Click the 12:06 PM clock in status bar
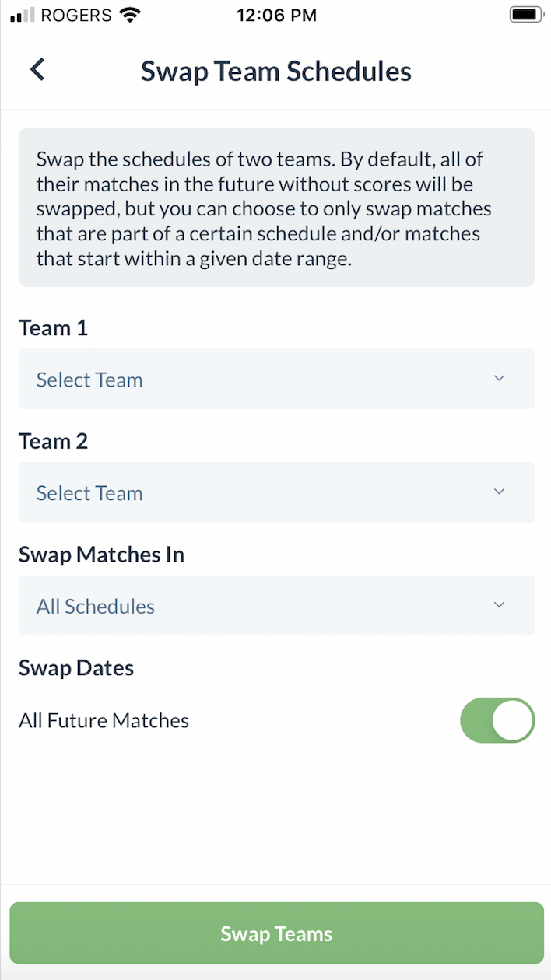This screenshot has height=980, width=551. [x=276, y=16]
